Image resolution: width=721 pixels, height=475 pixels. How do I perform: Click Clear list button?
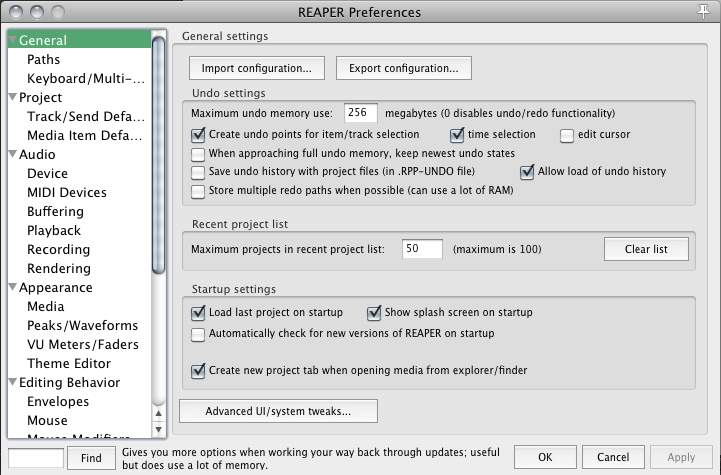coord(646,249)
